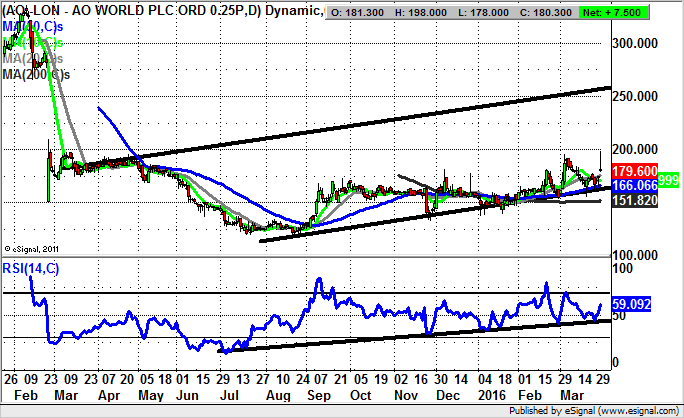The image size is (684, 418).
Task: Click the MA(200,C) indicator label
Action: click(36, 74)
